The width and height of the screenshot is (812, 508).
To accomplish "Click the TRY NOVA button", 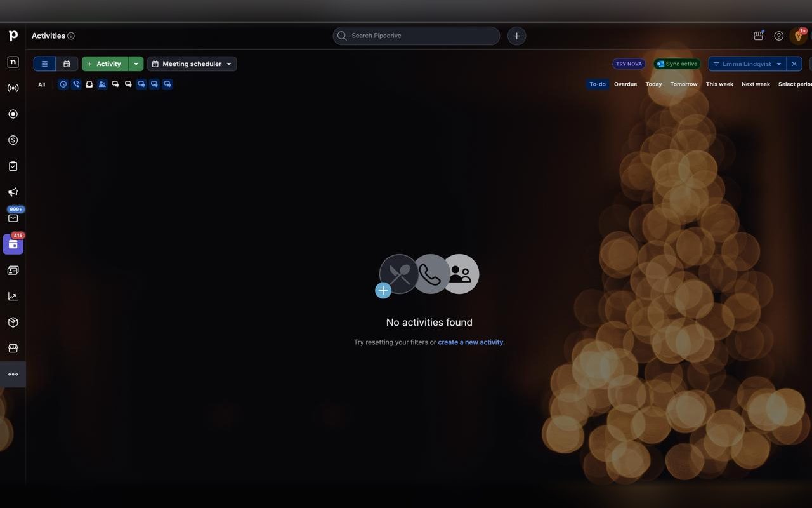I will click(x=629, y=64).
